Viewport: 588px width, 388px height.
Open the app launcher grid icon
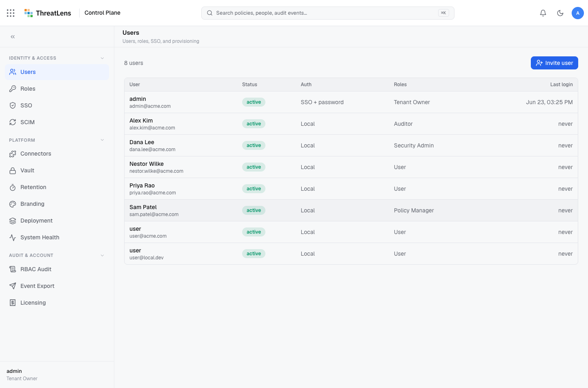tap(11, 13)
